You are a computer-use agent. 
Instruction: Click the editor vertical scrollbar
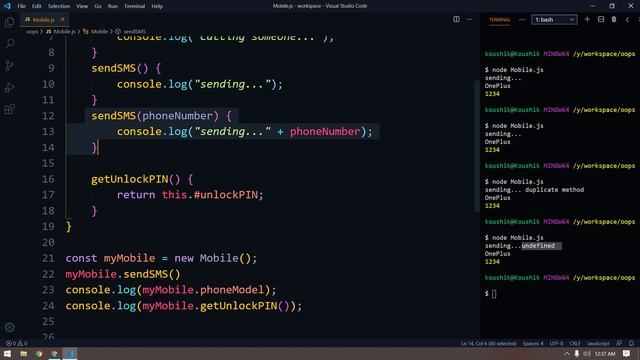point(477,146)
